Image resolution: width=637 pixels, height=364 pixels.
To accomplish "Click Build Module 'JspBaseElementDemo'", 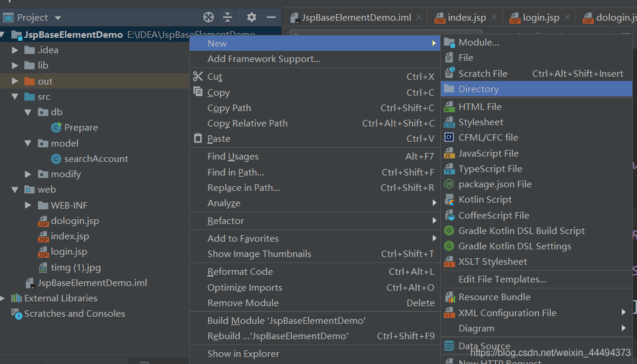I will (315, 320).
